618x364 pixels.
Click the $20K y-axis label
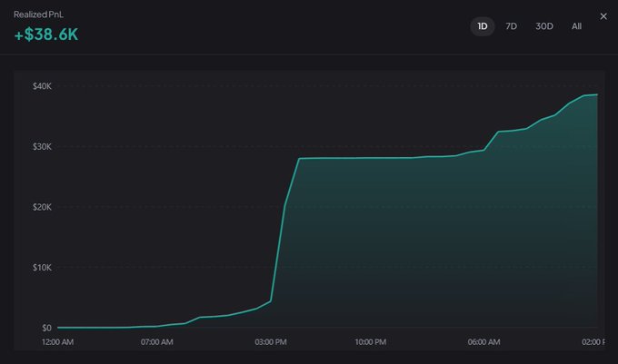tap(42, 207)
